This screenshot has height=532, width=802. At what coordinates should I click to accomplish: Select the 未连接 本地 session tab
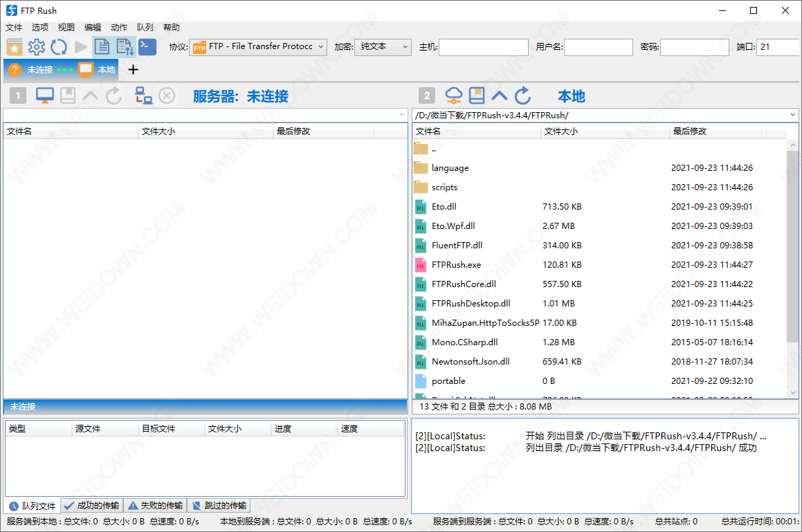coord(61,70)
